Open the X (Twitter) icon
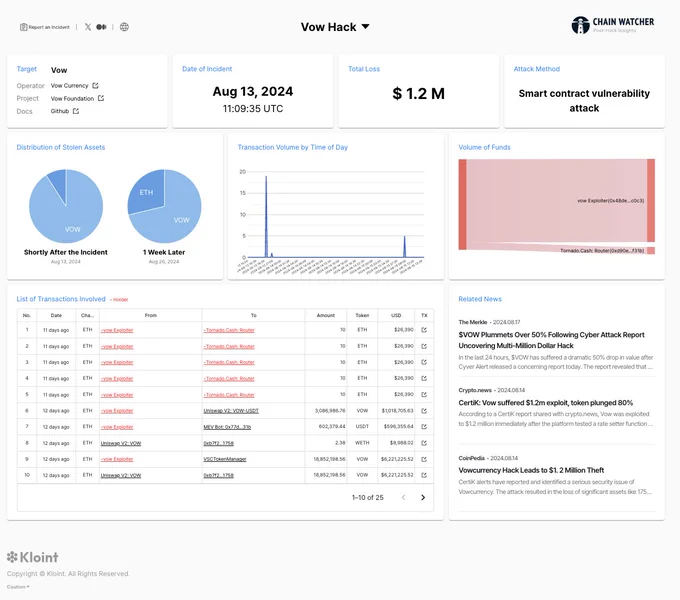Image resolution: width=680 pixels, height=600 pixels. [x=88, y=27]
